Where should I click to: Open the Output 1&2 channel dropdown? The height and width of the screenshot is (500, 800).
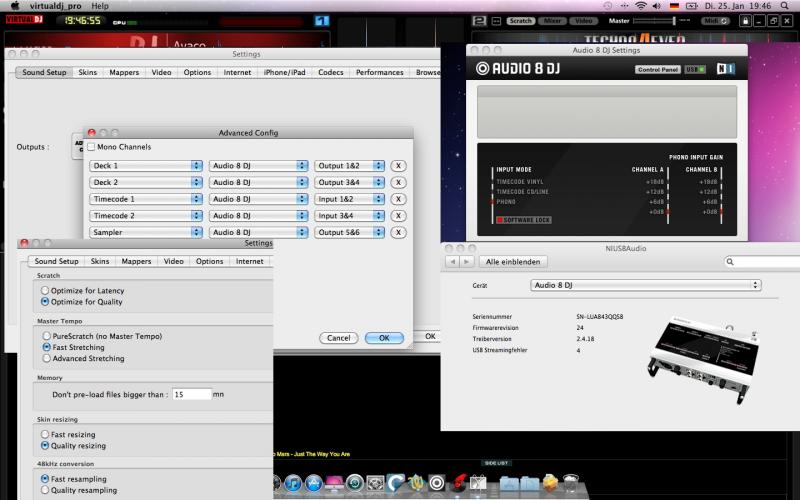click(x=349, y=166)
